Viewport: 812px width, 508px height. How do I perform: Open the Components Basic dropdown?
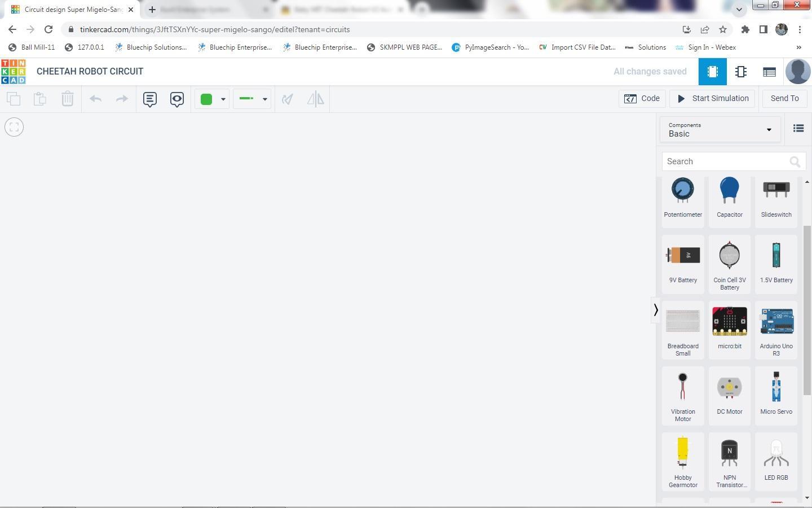pyautogui.click(x=720, y=130)
